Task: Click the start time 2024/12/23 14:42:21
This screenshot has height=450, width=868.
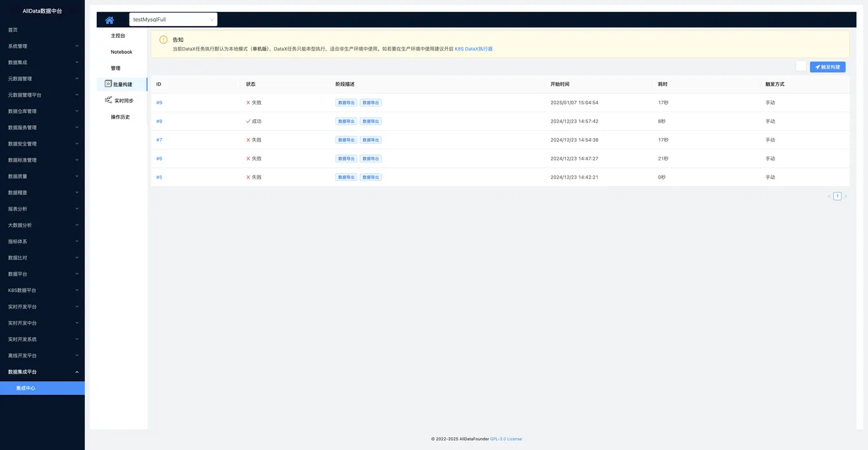Action: (574, 177)
